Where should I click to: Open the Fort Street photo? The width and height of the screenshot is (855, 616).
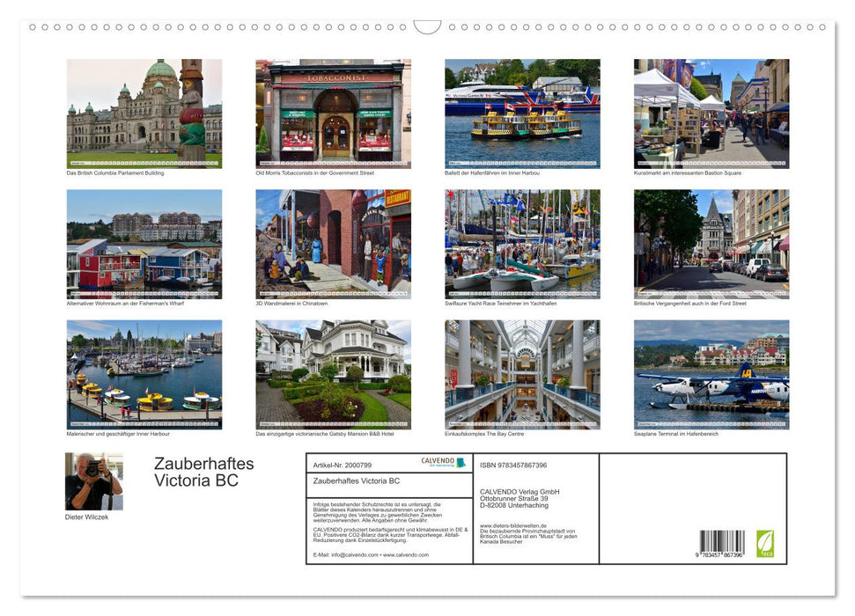click(711, 244)
